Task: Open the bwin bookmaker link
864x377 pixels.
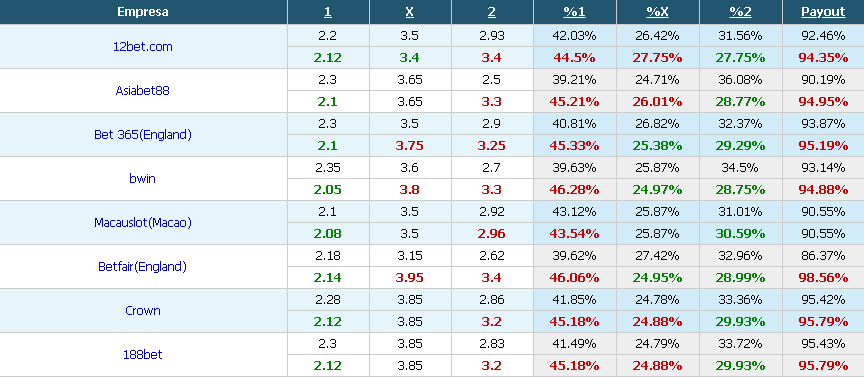Action: pos(143,179)
